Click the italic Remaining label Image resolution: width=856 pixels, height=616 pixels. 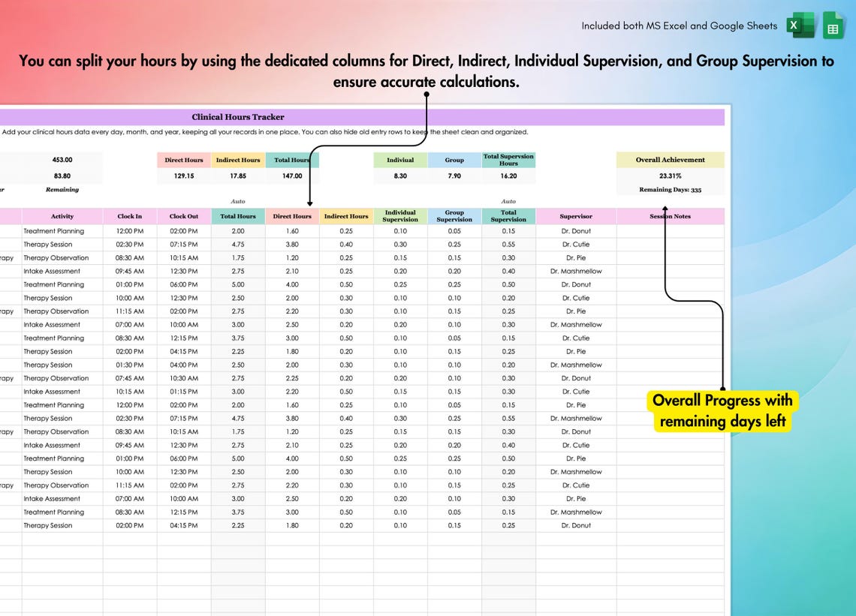[x=62, y=190]
